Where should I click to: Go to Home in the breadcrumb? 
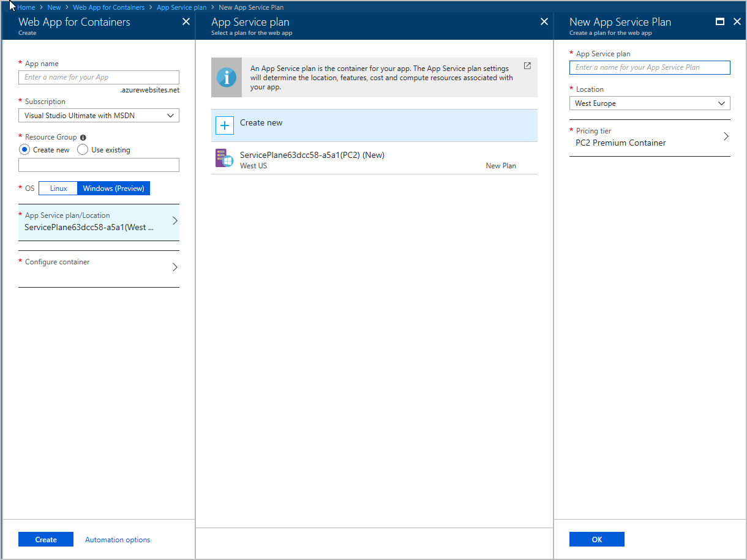pyautogui.click(x=26, y=7)
